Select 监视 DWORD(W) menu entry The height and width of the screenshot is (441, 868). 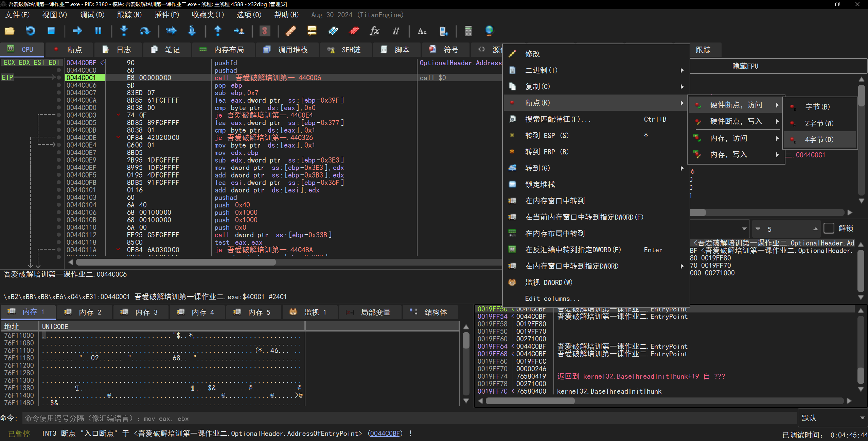tap(596, 282)
